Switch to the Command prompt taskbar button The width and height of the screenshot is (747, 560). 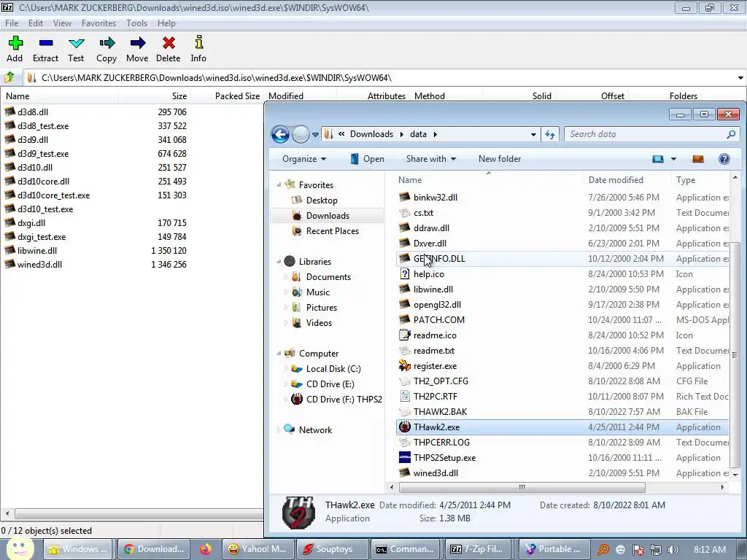(404, 549)
